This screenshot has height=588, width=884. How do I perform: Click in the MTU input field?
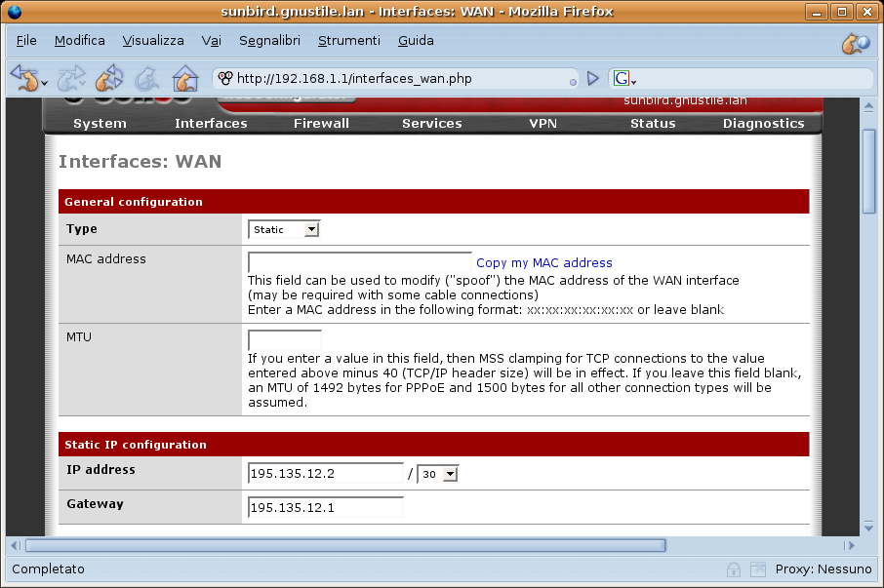click(x=285, y=341)
